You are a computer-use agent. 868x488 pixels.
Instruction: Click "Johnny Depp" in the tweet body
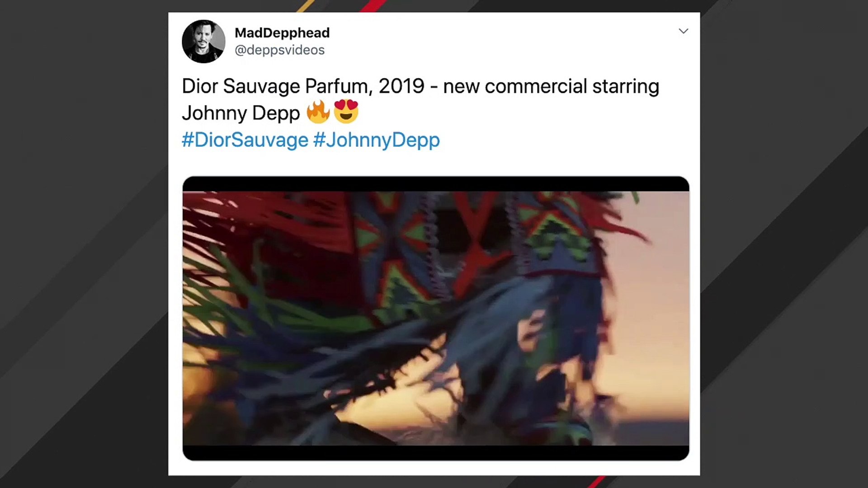tap(241, 113)
